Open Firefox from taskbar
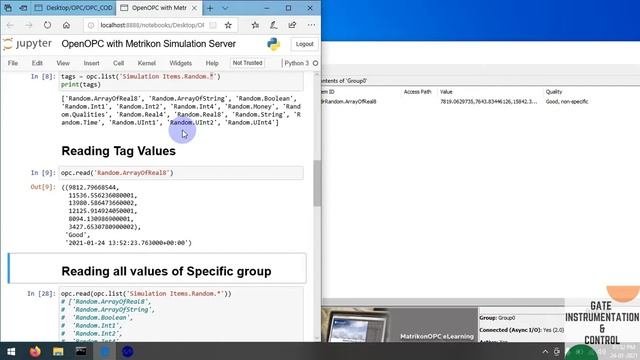 (x=35, y=351)
